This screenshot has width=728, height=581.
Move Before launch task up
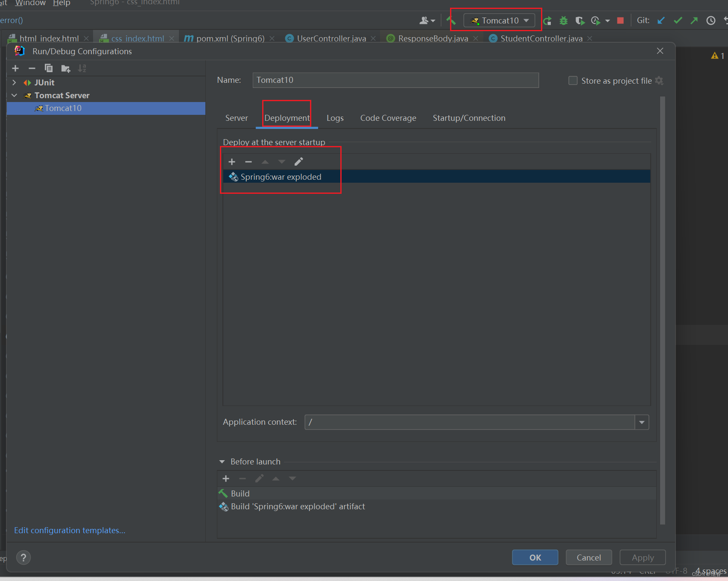click(x=276, y=479)
